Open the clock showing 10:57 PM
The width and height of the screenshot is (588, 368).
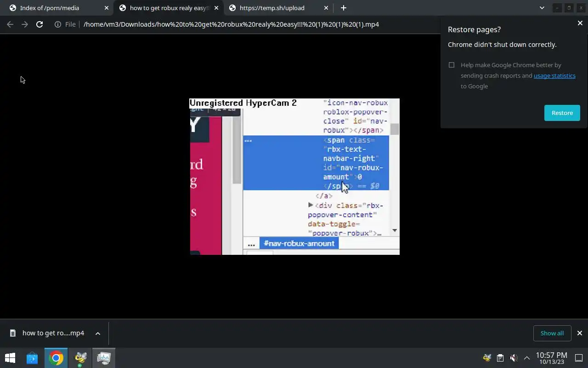(551, 358)
